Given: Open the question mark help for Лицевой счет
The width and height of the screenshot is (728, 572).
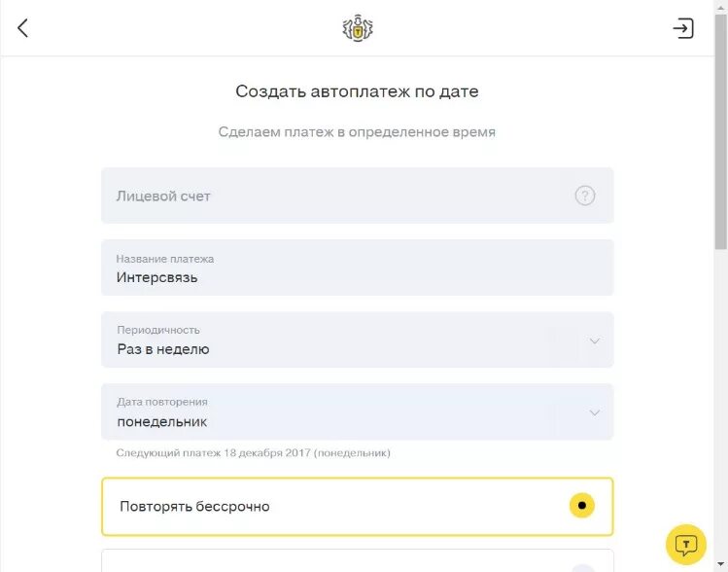Looking at the screenshot, I should 584,196.
